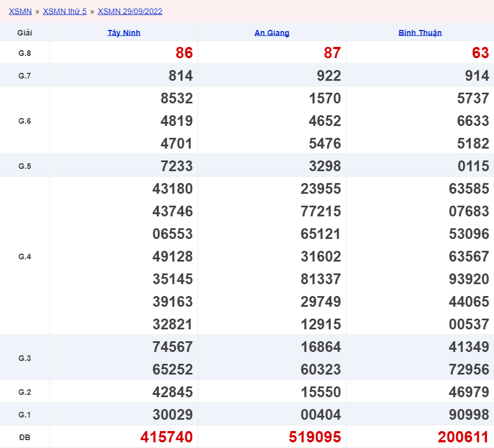Select Tây Ninh G.5 number 7233
The image size is (494, 448).
(x=177, y=166)
